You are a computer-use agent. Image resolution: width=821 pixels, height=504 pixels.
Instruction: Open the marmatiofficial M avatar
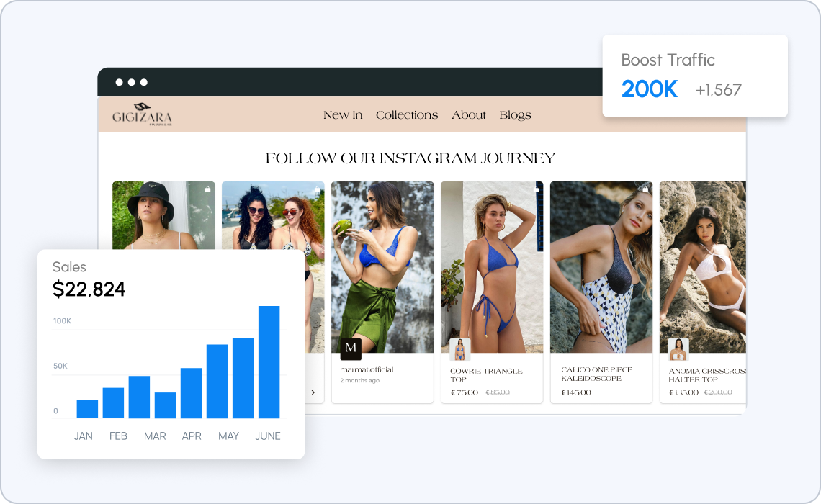[351, 349]
